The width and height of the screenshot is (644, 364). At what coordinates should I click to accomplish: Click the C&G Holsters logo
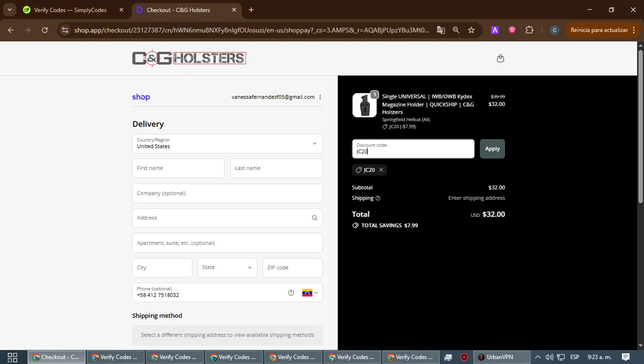click(189, 58)
